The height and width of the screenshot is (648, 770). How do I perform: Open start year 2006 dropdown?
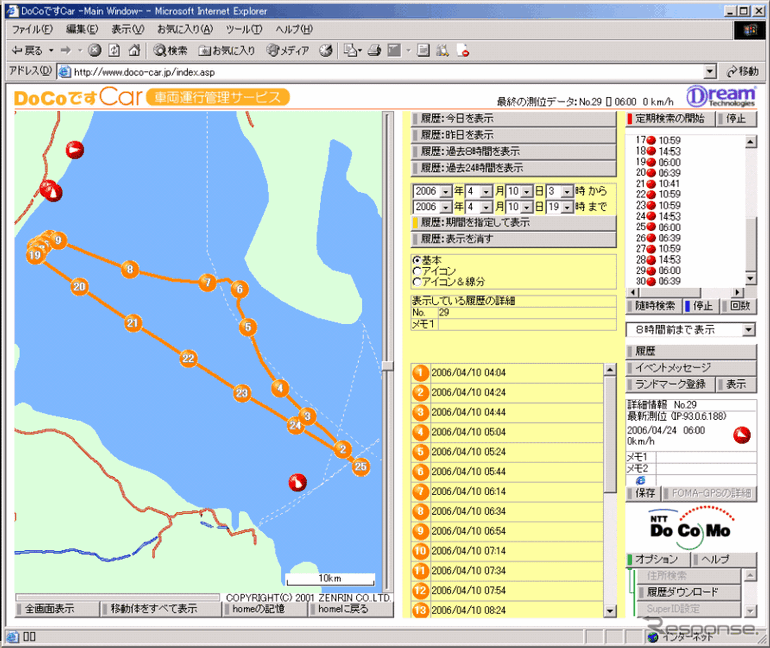tap(446, 191)
